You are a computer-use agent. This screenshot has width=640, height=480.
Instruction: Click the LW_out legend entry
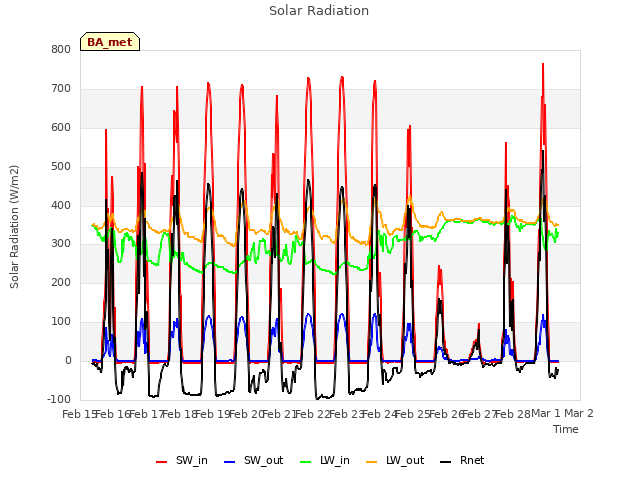tap(395, 461)
